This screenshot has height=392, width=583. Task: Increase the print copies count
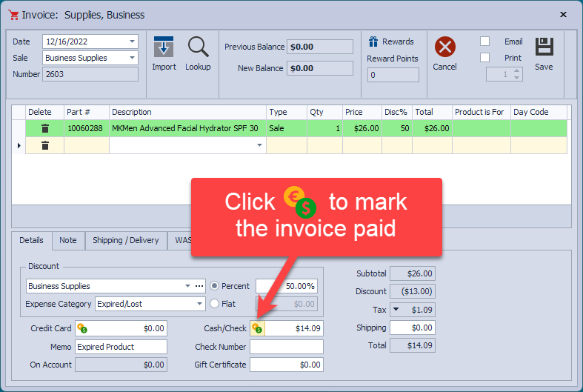517,70
